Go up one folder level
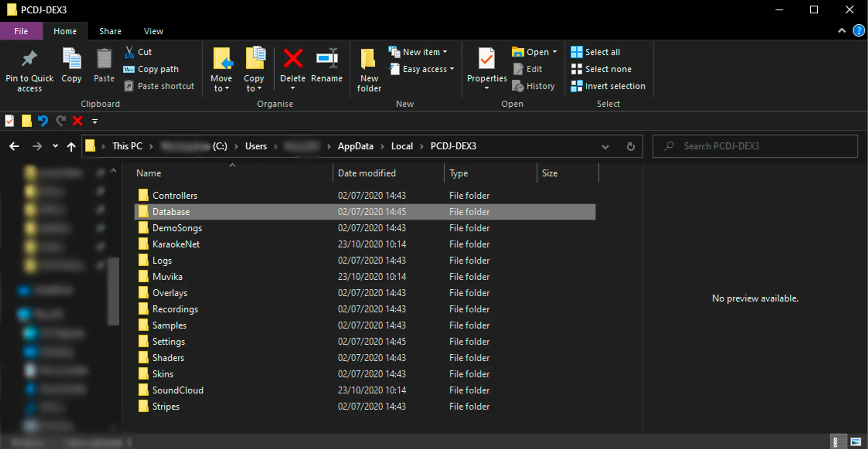The image size is (868, 449). click(71, 147)
